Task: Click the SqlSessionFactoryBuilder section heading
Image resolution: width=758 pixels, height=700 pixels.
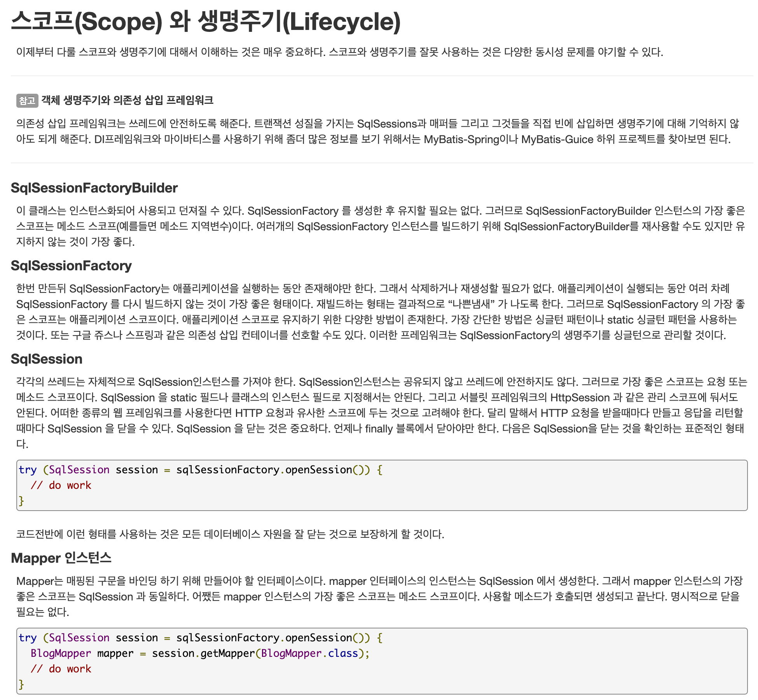Action: coord(94,188)
